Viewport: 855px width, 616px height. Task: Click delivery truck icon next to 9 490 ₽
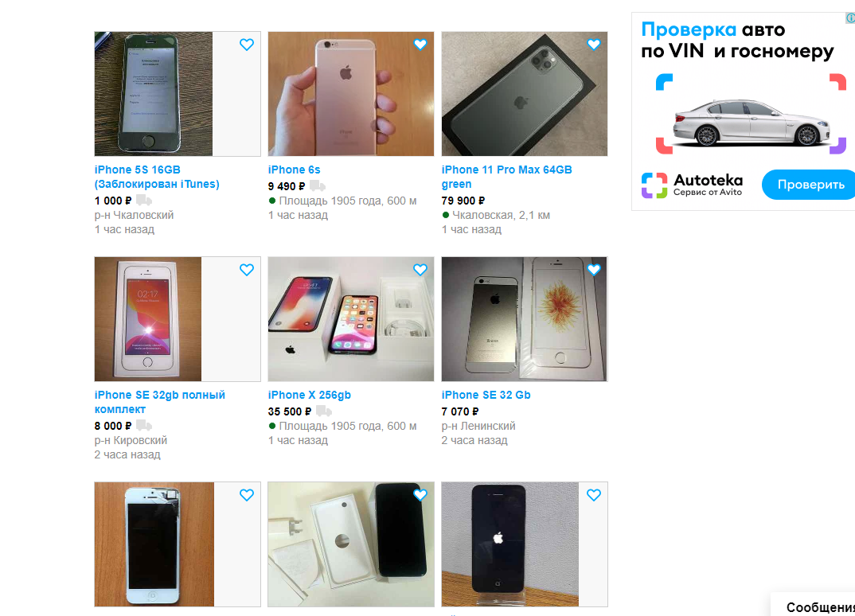point(318,186)
